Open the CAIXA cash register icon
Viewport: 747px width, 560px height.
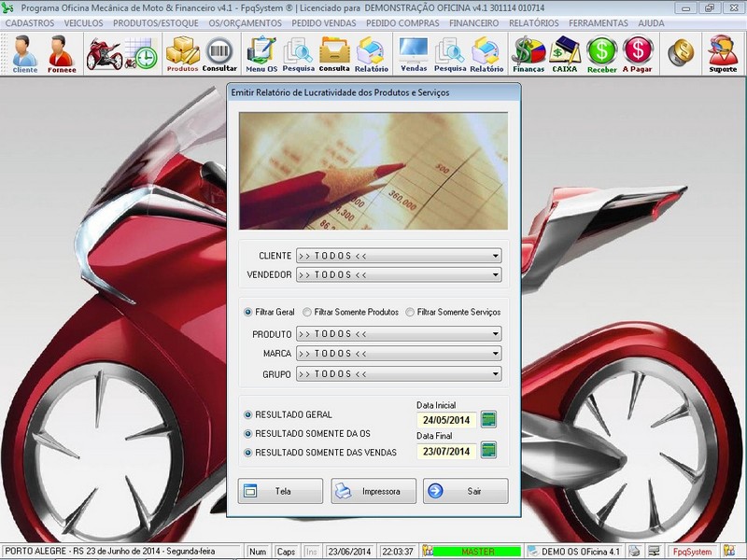[x=565, y=54]
